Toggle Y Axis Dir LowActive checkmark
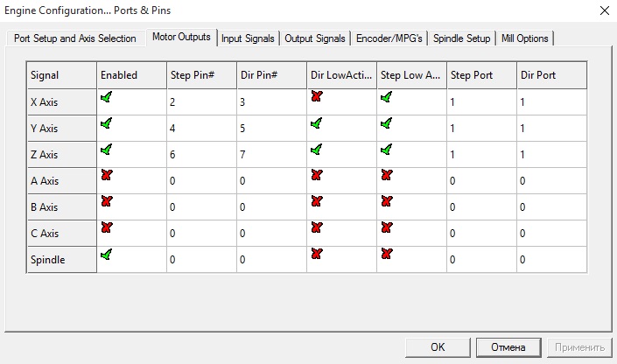The height and width of the screenshot is (364, 617). coord(317,124)
